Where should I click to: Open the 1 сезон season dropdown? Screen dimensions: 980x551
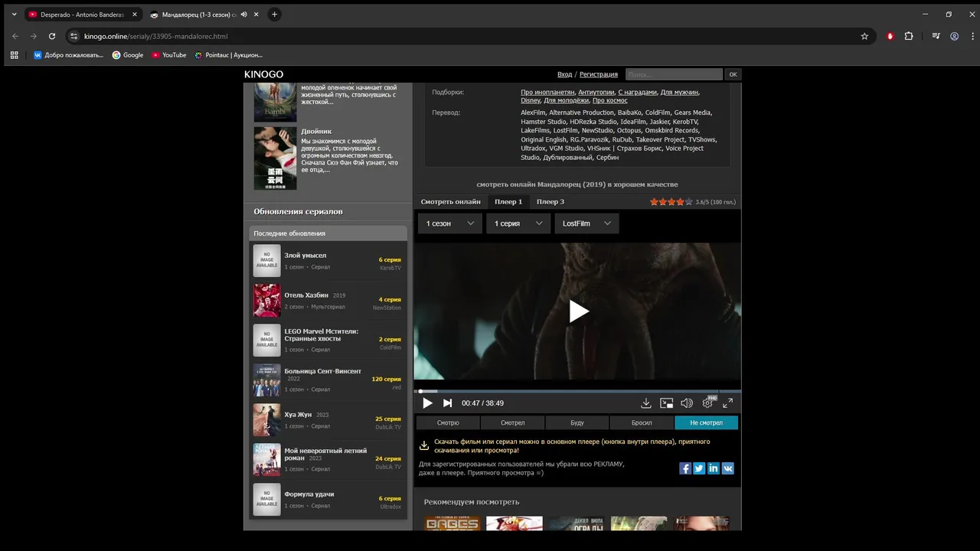point(450,223)
